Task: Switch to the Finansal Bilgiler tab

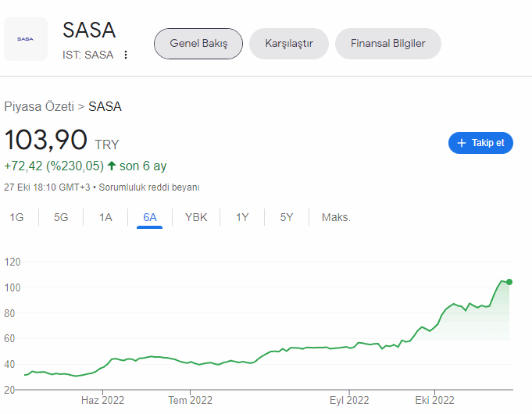Action: (x=387, y=44)
